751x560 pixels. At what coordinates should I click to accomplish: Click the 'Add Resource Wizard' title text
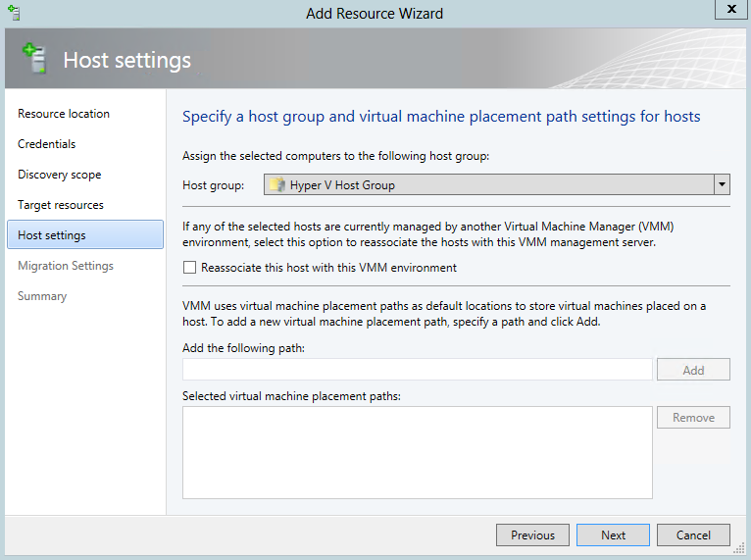[x=375, y=14]
